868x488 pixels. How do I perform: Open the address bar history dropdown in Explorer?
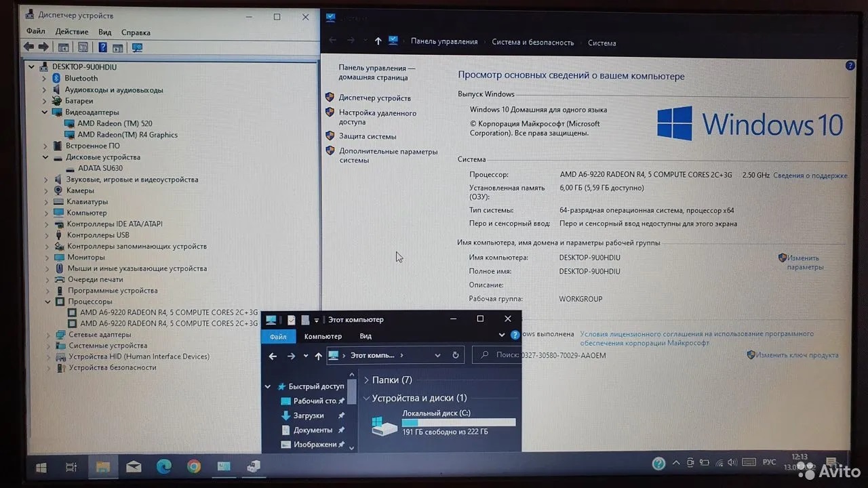[437, 355]
